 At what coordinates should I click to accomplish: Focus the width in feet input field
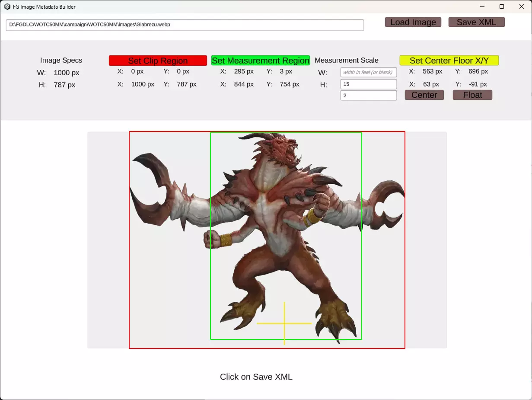click(x=369, y=72)
